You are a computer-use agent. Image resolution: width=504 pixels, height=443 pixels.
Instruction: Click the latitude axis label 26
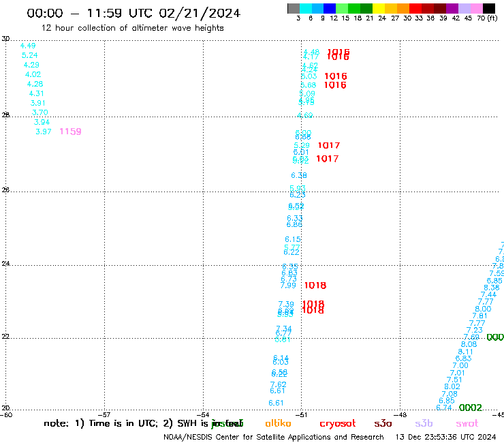(x=5, y=190)
